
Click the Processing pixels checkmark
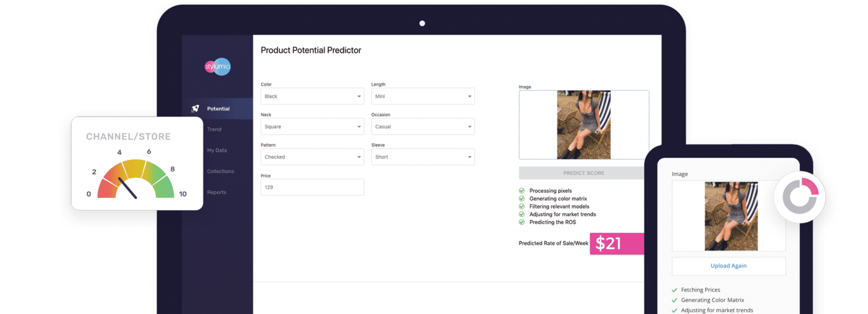click(x=522, y=191)
